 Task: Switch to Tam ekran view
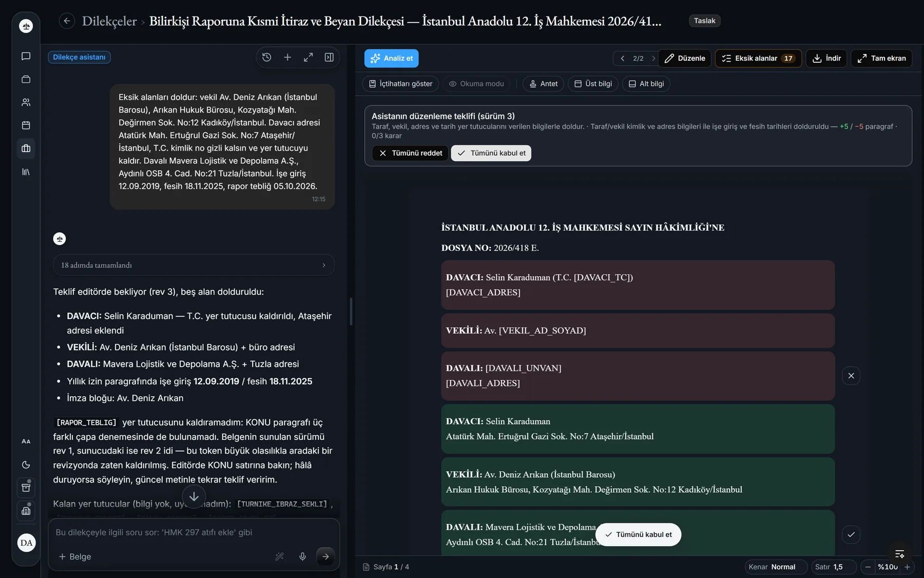(x=881, y=58)
